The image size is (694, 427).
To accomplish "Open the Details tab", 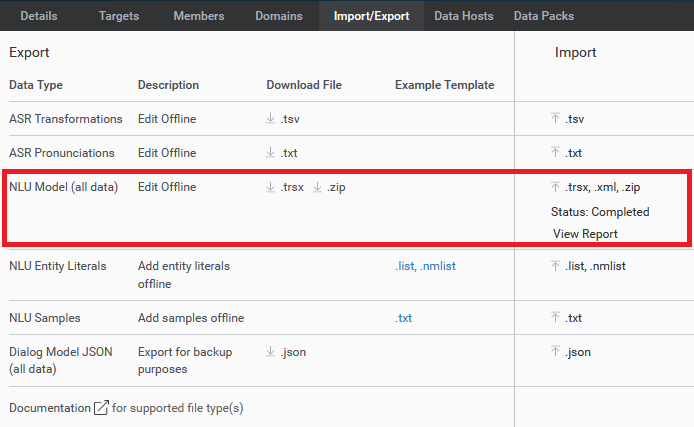I will 39,16.
